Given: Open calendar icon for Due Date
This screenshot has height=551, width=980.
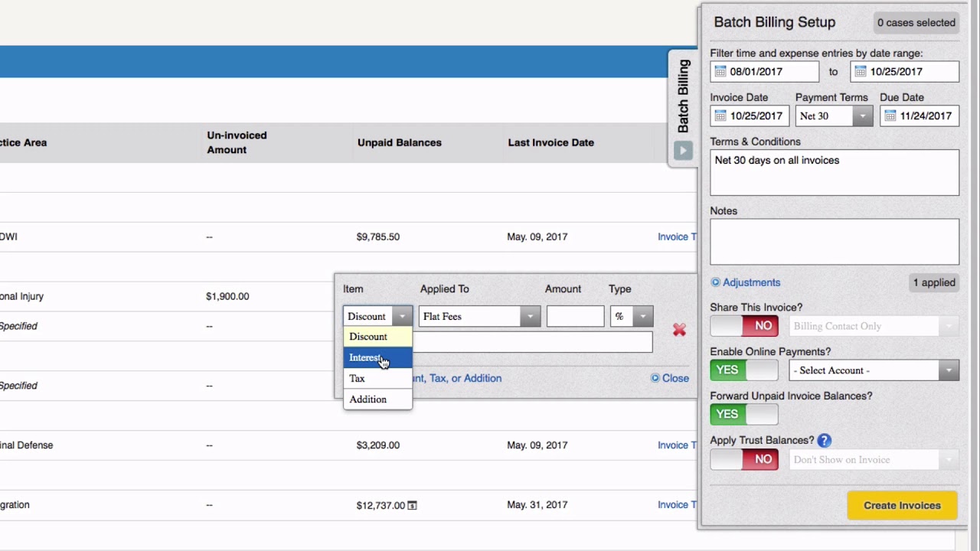Looking at the screenshot, I should tap(890, 116).
